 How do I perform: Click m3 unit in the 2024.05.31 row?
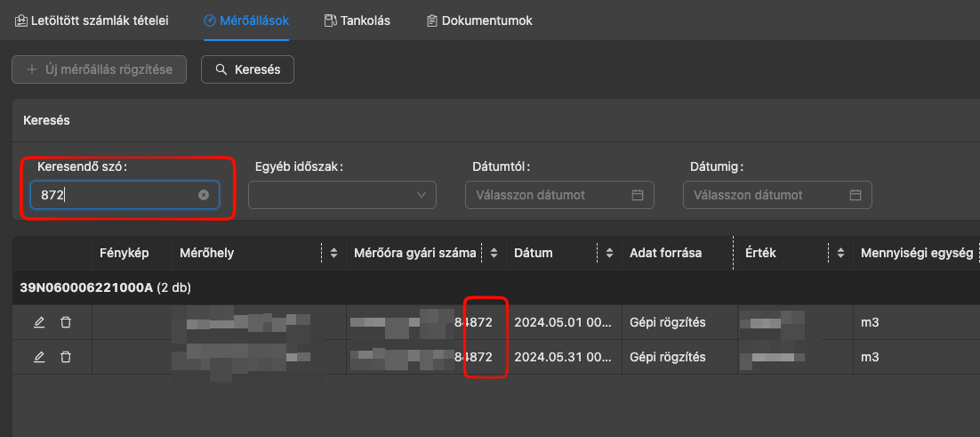[x=870, y=357]
